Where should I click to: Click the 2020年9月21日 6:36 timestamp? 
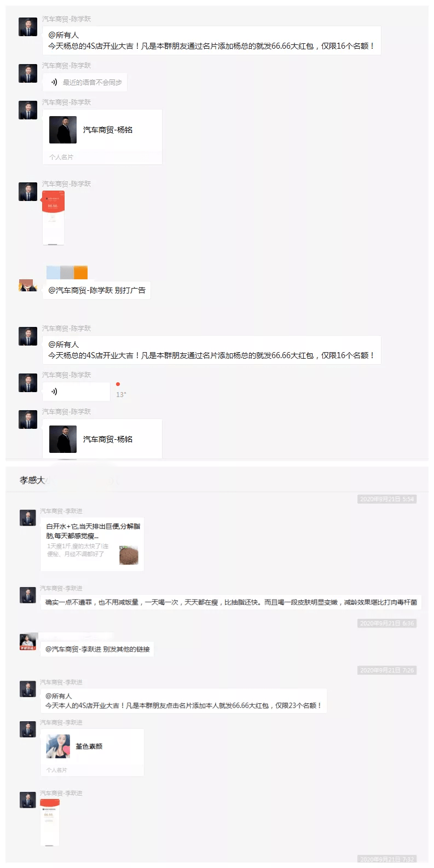click(387, 623)
